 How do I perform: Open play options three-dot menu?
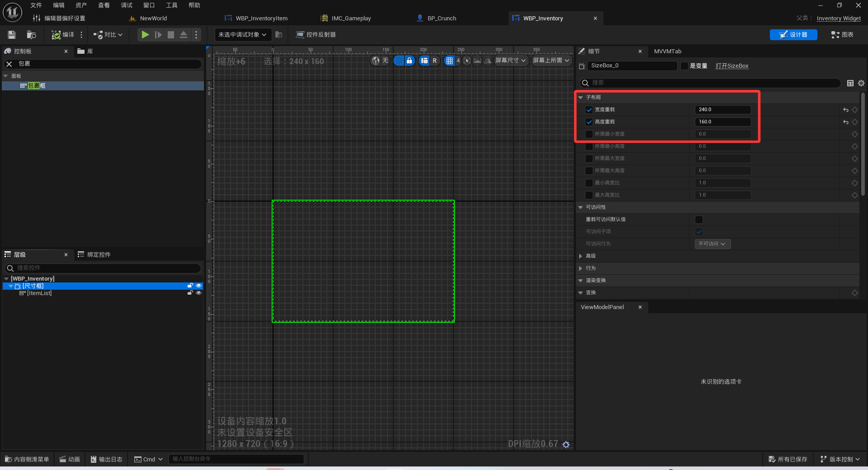[x=196, y=35]
